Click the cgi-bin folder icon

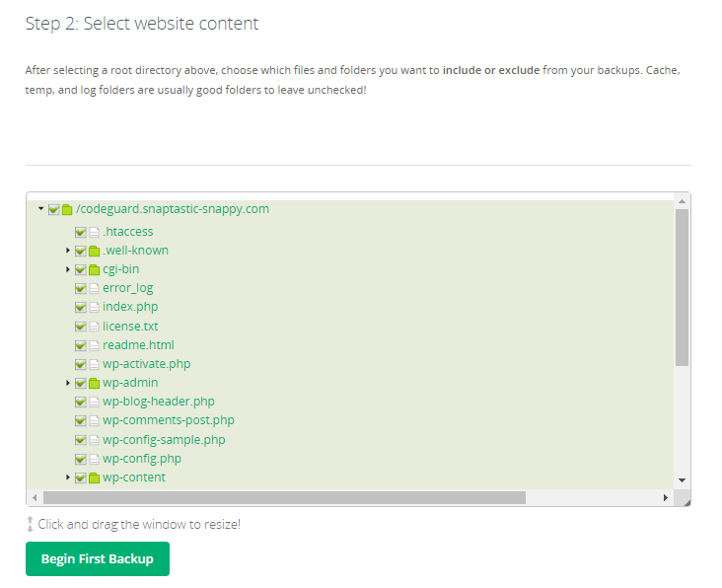[95, 269]
